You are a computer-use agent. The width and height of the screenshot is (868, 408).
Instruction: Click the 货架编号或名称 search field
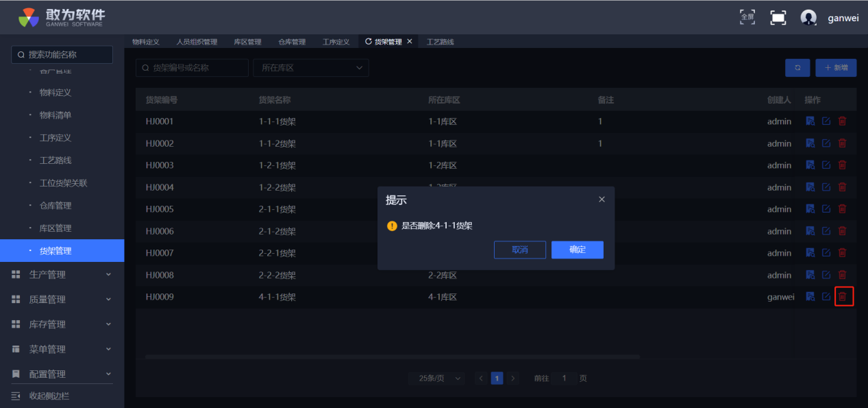192,68
